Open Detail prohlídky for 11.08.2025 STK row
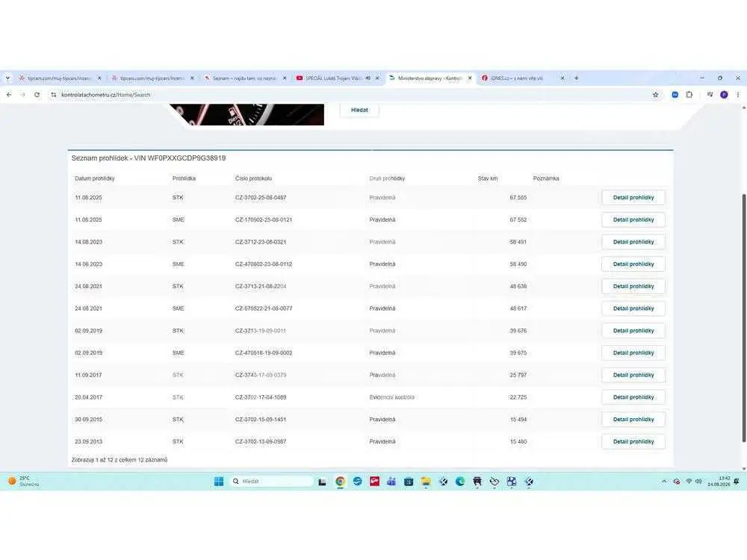Viewport: 747px width, 560px height. (x=633, y=198)
